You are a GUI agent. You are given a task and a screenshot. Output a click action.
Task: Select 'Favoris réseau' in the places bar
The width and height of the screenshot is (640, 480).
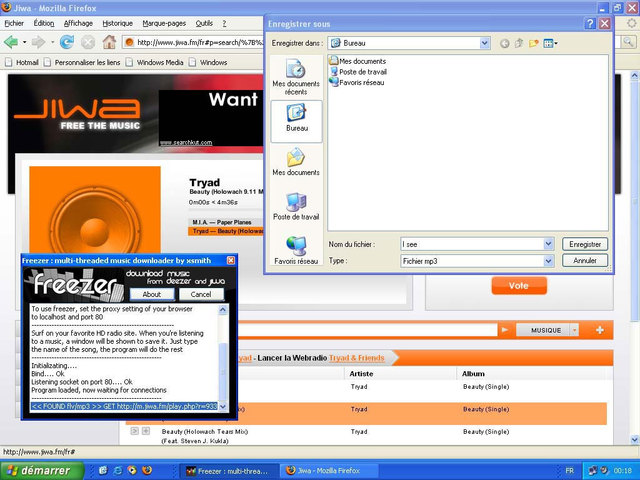[x=296, y=250]
